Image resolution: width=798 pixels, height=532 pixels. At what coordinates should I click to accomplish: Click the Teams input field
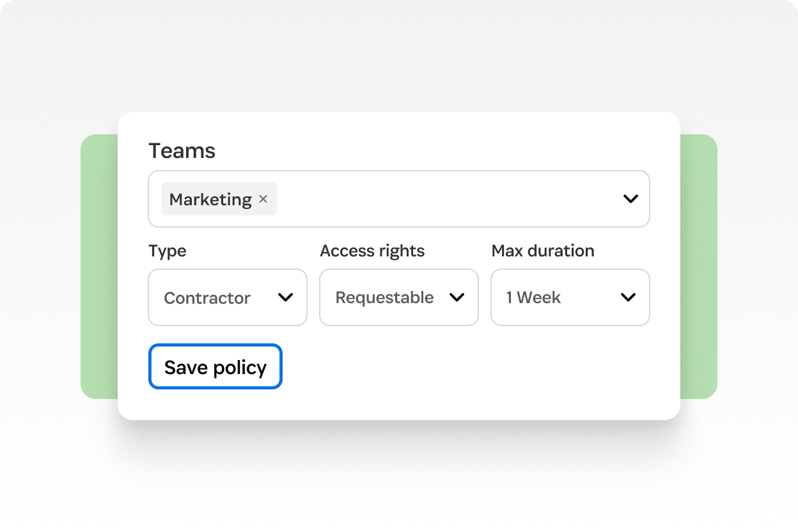[x=448, y=199]
